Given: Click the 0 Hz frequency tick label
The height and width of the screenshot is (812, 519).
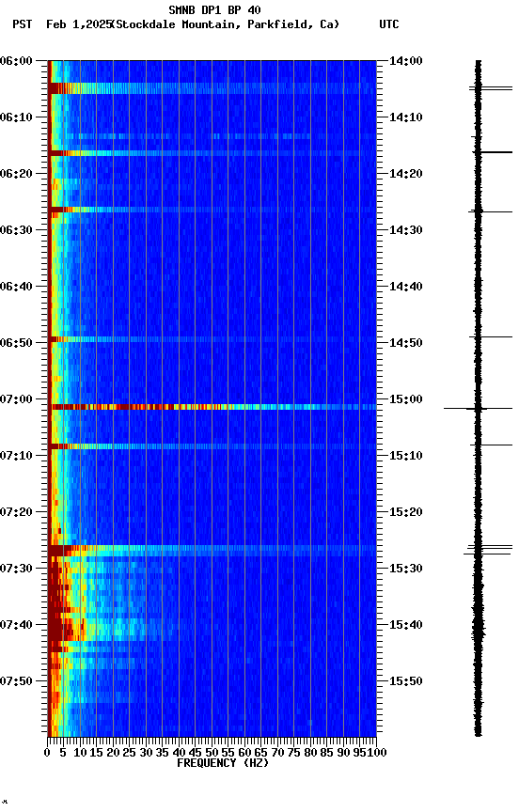Looking at the screenshot, I should point(47,753).
